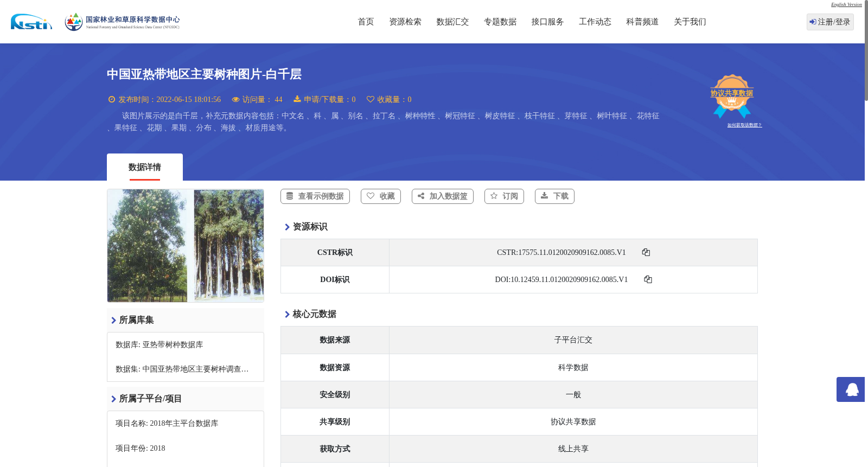Image resolution: width=868 pixels, height=467 pixels.
Task: Open 关于我们 in the navigation bar
Action: tap(690, 22)
